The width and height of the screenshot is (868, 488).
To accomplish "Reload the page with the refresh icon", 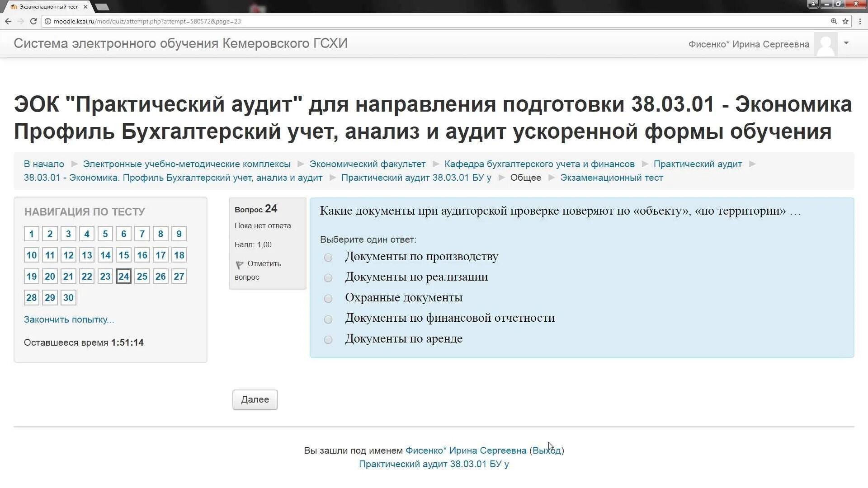I will pos(33,21).
